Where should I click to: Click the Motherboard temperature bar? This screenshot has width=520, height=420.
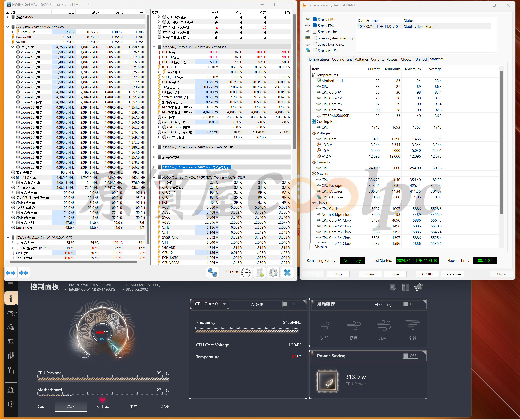103,394
